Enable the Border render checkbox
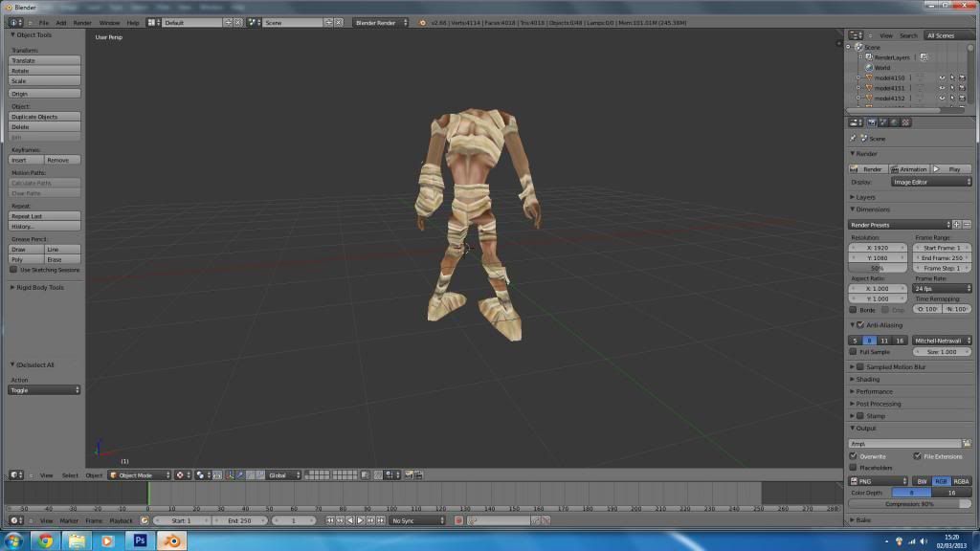 pos(853,310)
